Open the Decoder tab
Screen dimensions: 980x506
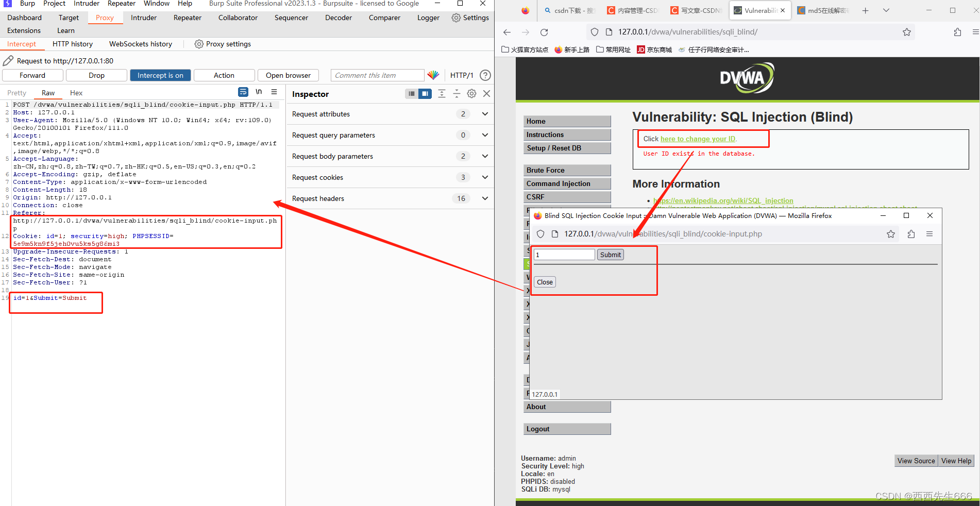tap(339, 18)
